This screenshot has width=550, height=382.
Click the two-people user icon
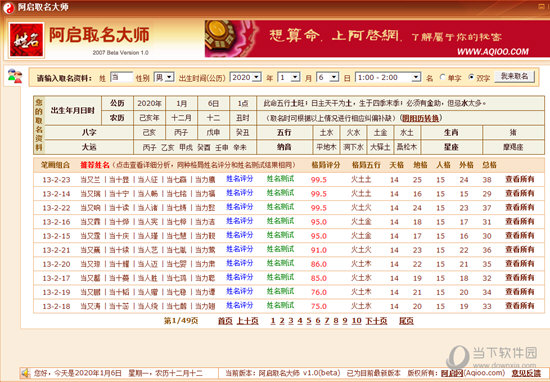(x=15, y=76)
